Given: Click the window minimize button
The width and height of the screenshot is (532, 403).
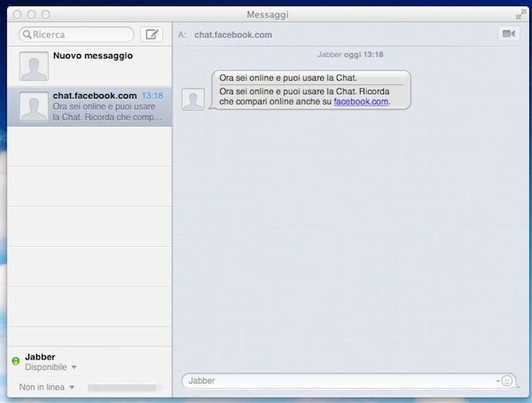Looking at the screenshot, I should (x=32, y=14).
